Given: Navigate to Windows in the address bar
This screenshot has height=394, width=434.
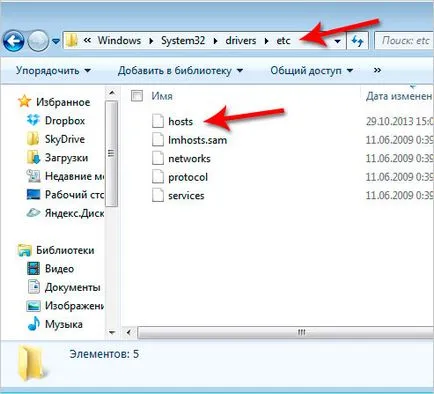Looking at the screenshot, I should (x=119, y=41).
